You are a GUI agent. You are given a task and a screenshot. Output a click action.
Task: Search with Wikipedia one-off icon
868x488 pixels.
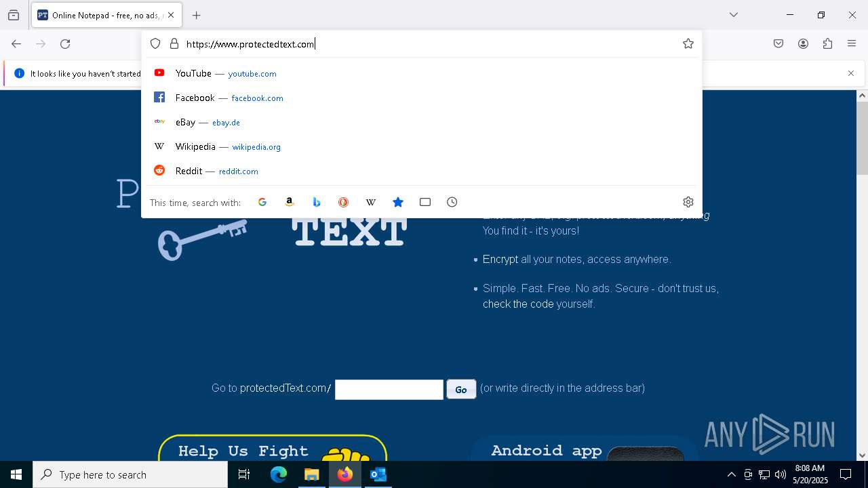pyautogui.click(x=371, y=202)
